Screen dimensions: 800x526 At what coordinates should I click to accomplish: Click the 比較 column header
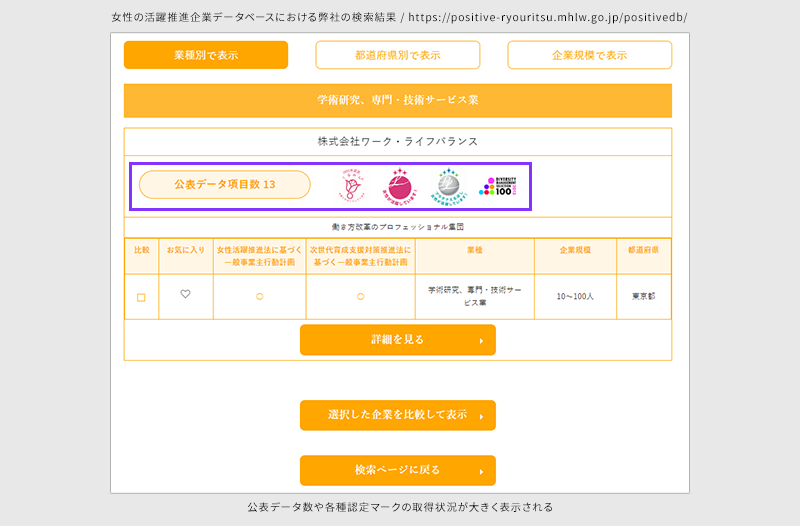[141, 256]
